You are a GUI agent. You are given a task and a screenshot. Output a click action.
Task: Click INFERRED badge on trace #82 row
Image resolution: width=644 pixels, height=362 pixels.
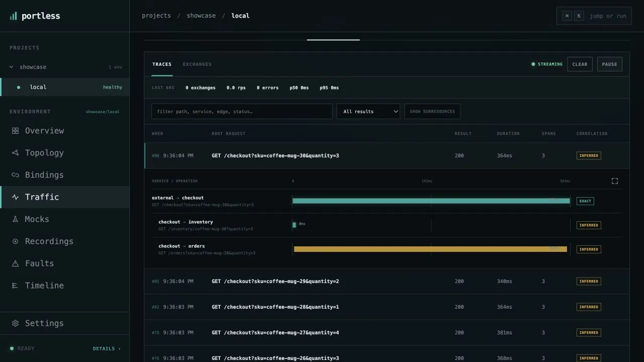point(589,307)
